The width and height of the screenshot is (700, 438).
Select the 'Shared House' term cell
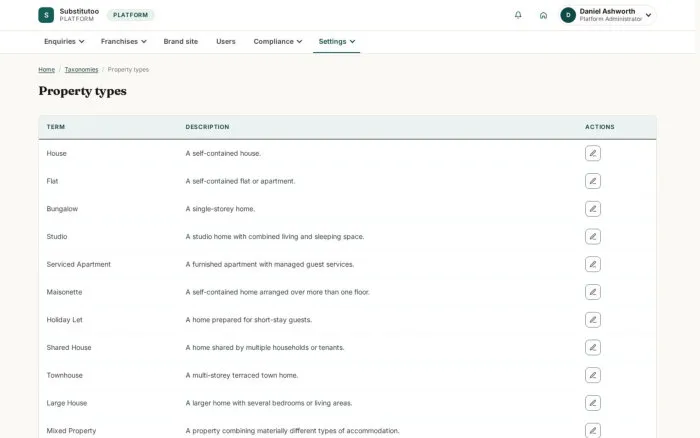click(69, 347)
